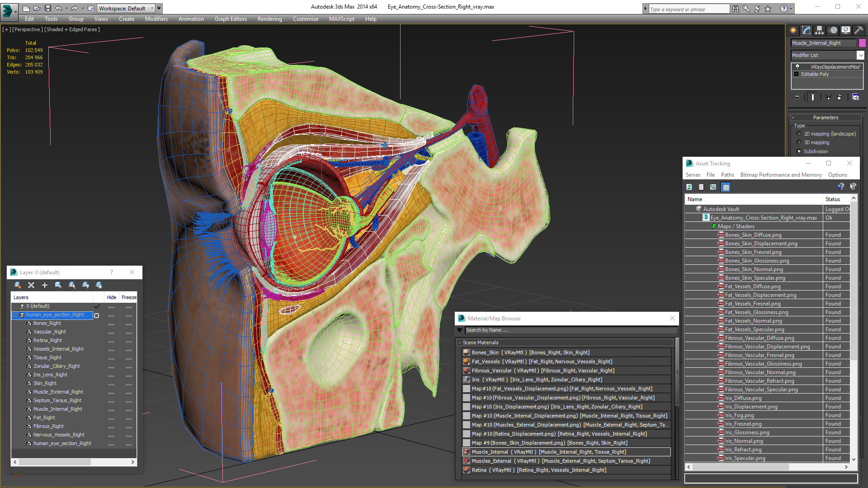Click Create New Layer icon in Layer dialog
Viewport: 868px width, 488px height.
pos(18,285)
